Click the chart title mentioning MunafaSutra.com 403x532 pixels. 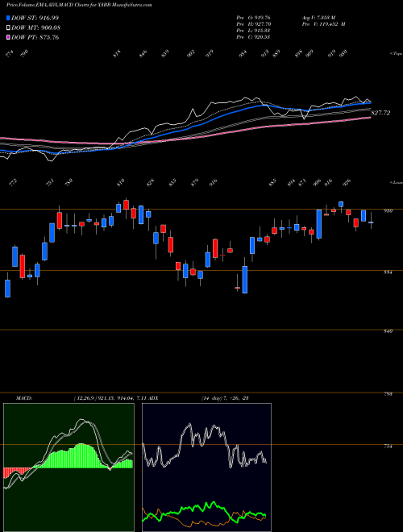coord(79,5)
